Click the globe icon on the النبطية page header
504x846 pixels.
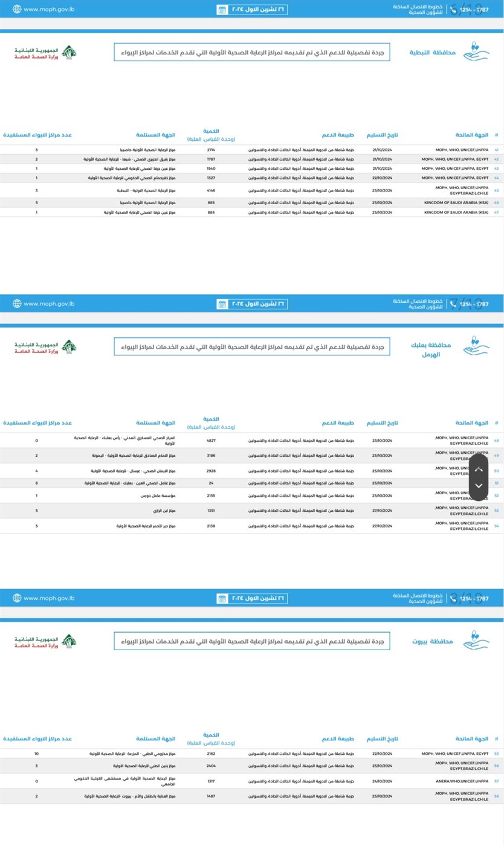(16, 9)
